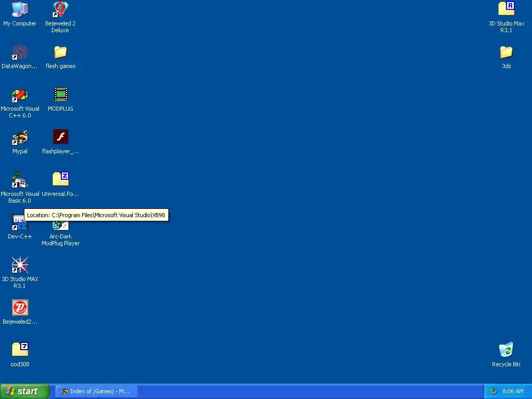This screenshot has height=399, width=532.
Task: Click the system tray network icon
Action: click(x=494, y=392)
